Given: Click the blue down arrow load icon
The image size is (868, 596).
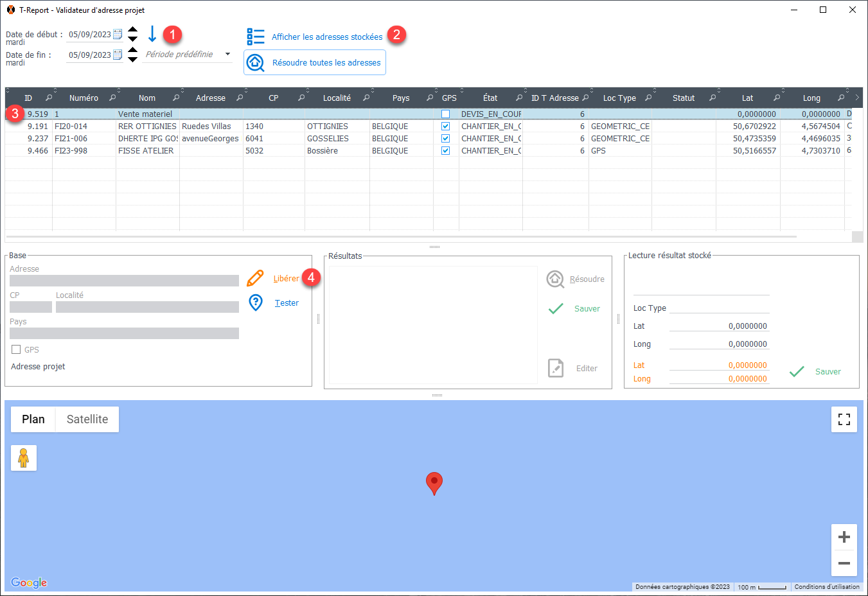Looking at the screenshot, I should (x=152, y=34).
